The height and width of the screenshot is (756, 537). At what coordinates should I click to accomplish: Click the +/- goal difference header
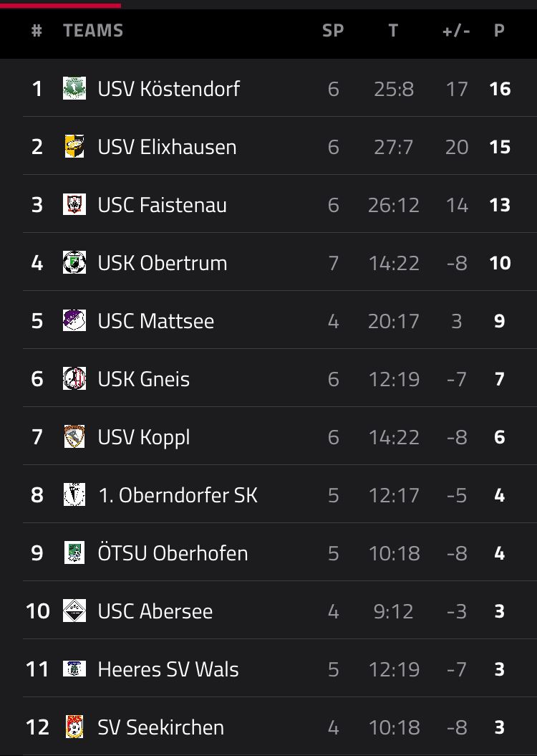(x=456, y=31)
